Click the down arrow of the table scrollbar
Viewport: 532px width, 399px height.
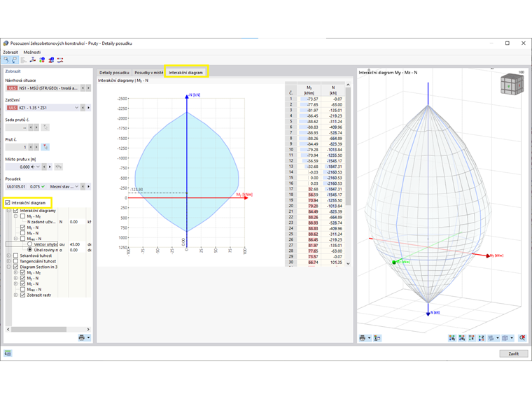coord(348,263)
